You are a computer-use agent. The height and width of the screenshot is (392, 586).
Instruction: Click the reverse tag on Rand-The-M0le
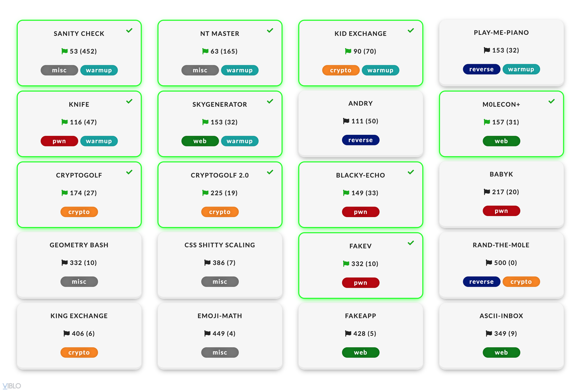coord(481,282)
